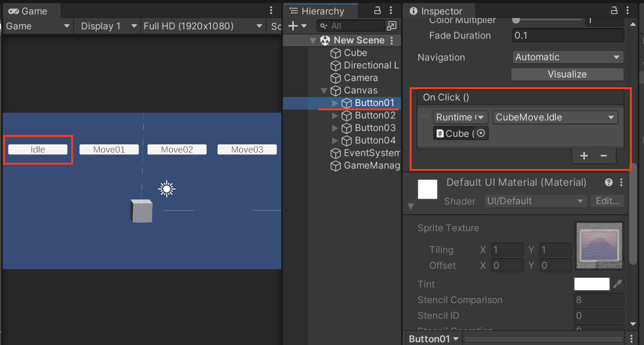The image size is (644, 345).
Task: Click the object picker circle next to Cube
Action: coord(481,133)
